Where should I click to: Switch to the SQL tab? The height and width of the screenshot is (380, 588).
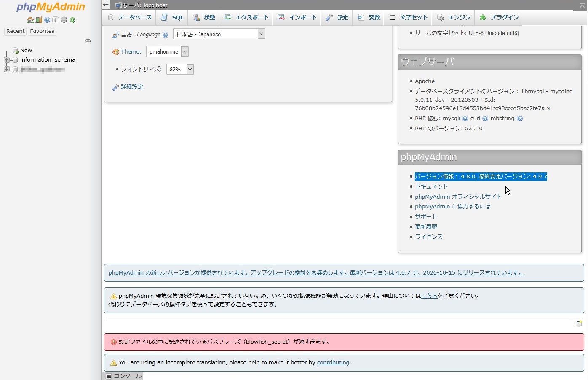click(x=173, y=18)
